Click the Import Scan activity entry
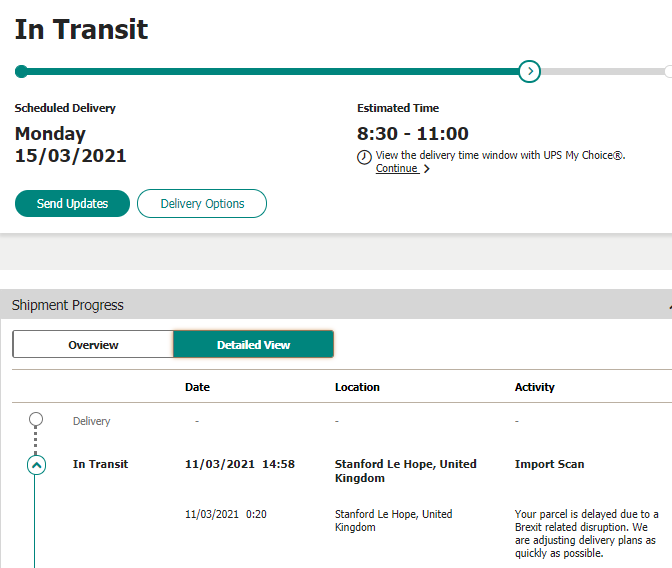The height and width of the screenshot is (568, 672). pos(549,464)
